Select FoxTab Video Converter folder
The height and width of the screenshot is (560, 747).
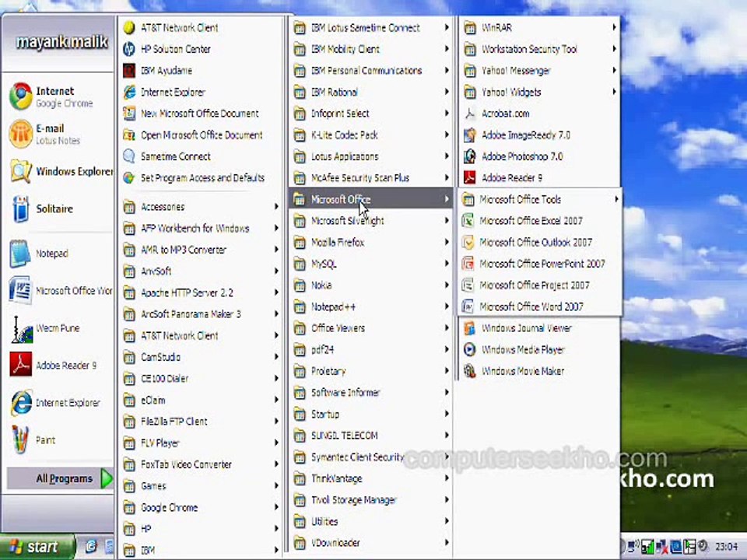point(201,464)
